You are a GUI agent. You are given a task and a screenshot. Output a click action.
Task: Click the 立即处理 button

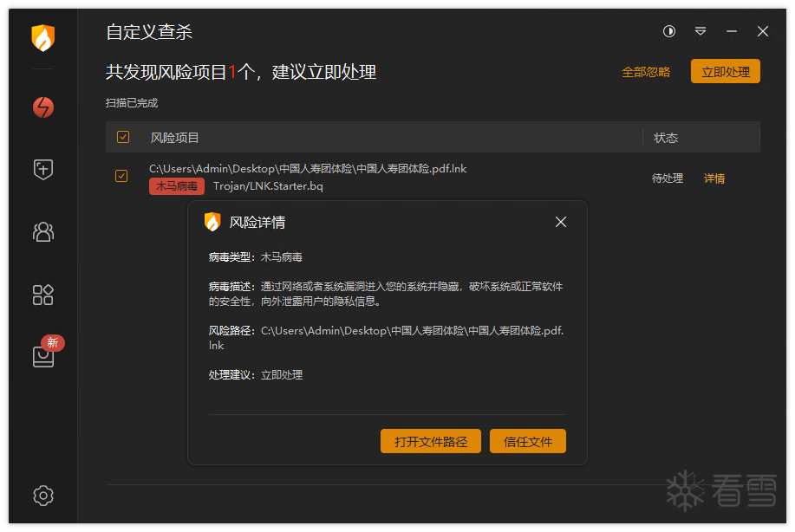point(725,71)
